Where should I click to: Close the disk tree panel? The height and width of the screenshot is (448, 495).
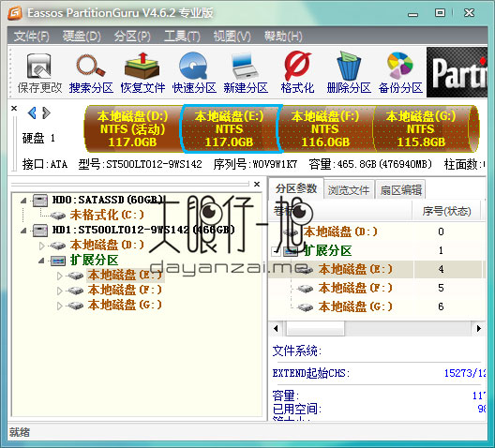(x=257, y=184)
